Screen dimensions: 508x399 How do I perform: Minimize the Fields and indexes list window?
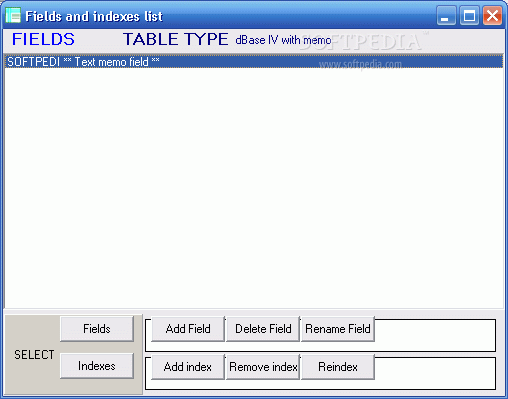click(x=446, y=15)
